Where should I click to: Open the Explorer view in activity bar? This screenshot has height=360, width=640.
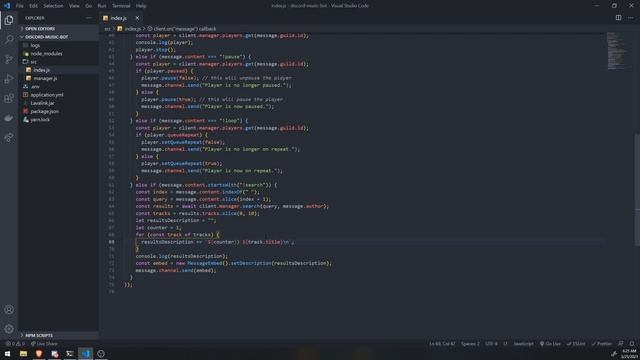9,20
